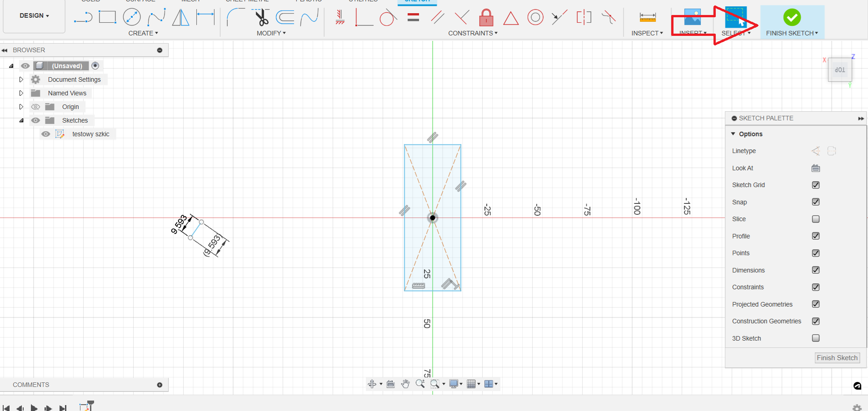Select the 2-Point Rectangle tool
The width and height of the screenshot is (868, 411).
(107, 17)
